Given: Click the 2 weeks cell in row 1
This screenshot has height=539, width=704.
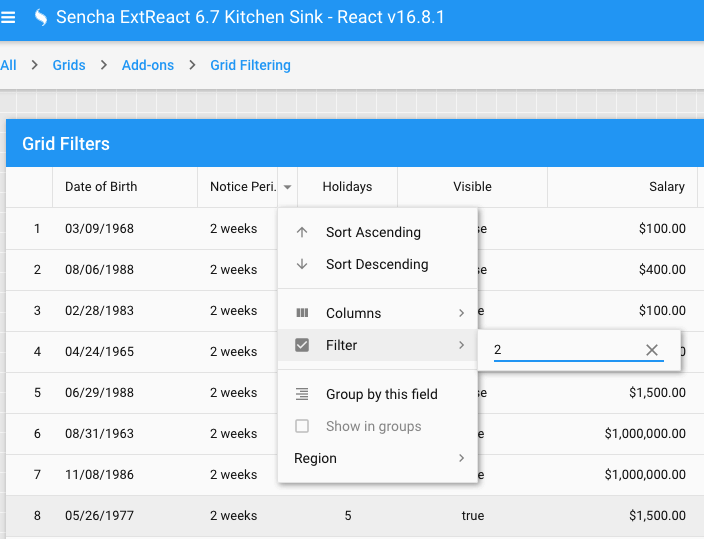Looking at the screenshot, I should tap(233, 229).
